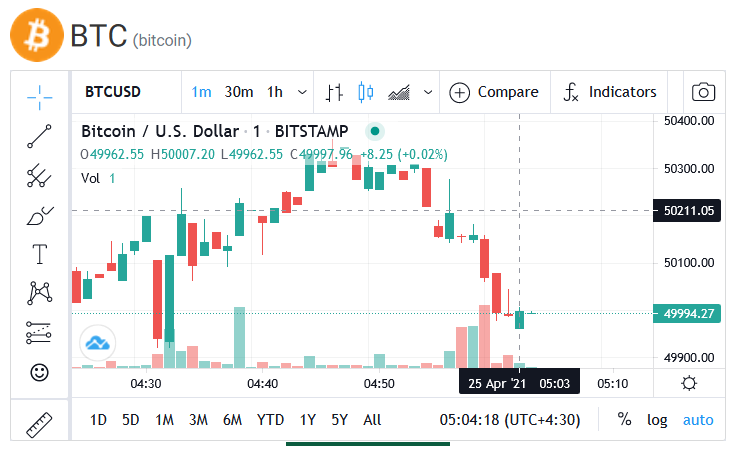Toggle percent scale mode
This screenshot has height=458, width=748.
click(624, 420)
